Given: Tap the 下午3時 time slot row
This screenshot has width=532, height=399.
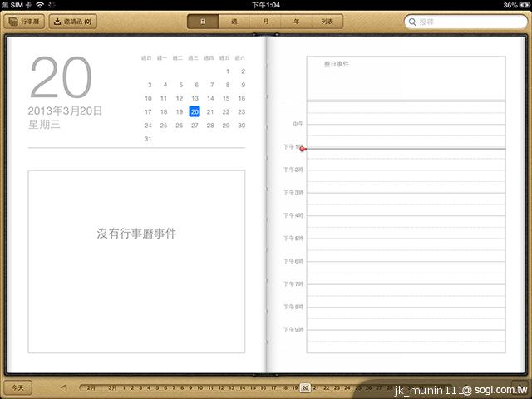Looking at the screenshot, I should (406, 199).
